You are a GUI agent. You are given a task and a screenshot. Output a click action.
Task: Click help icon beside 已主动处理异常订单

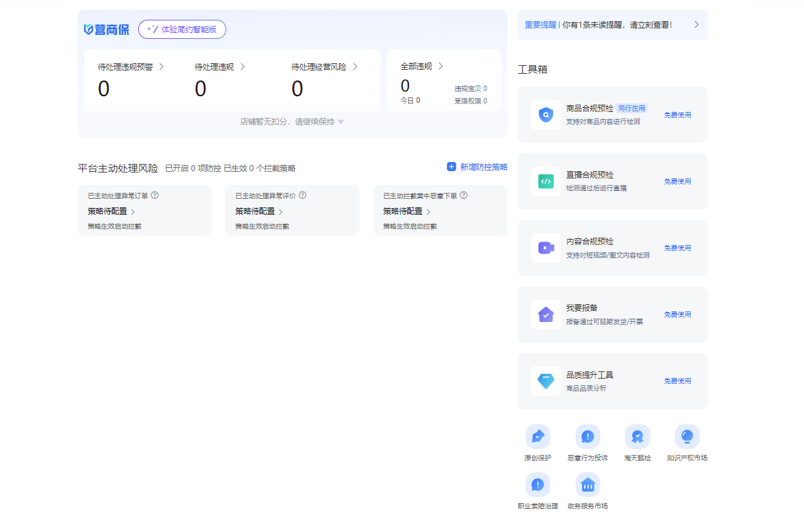(155, 195)
